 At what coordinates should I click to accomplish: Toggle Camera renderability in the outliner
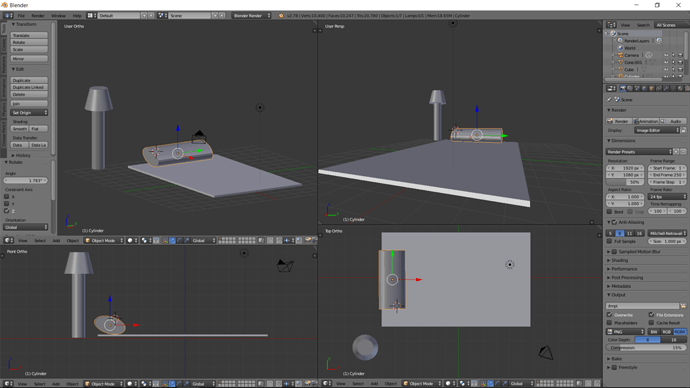[x=680, y=55]
